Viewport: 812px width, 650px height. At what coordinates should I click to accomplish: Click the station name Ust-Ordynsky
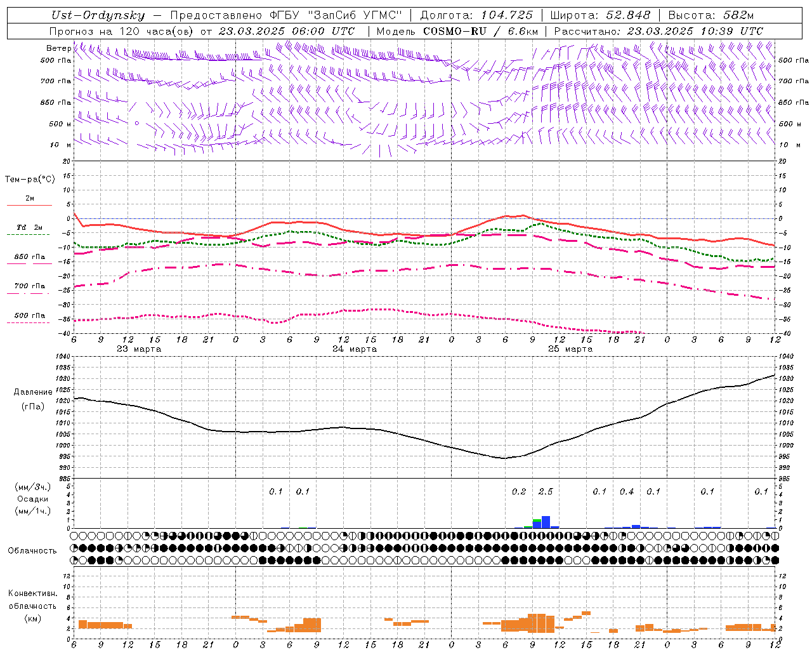click(x=97, y=15)
